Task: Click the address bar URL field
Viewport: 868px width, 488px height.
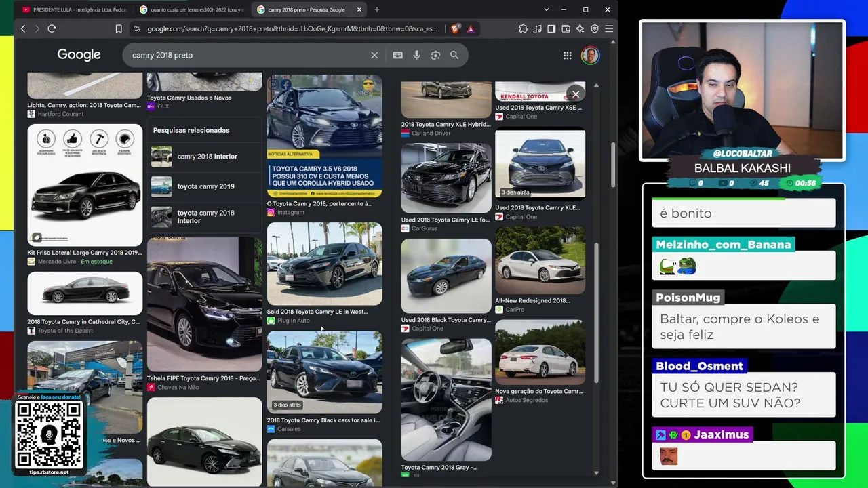Action: tap(292, 28)
